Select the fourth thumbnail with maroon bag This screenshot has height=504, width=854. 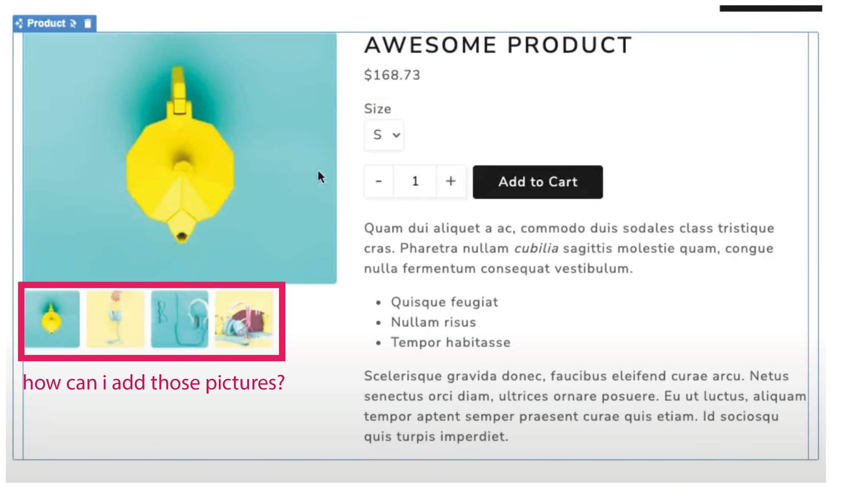[x=244, y=319]
